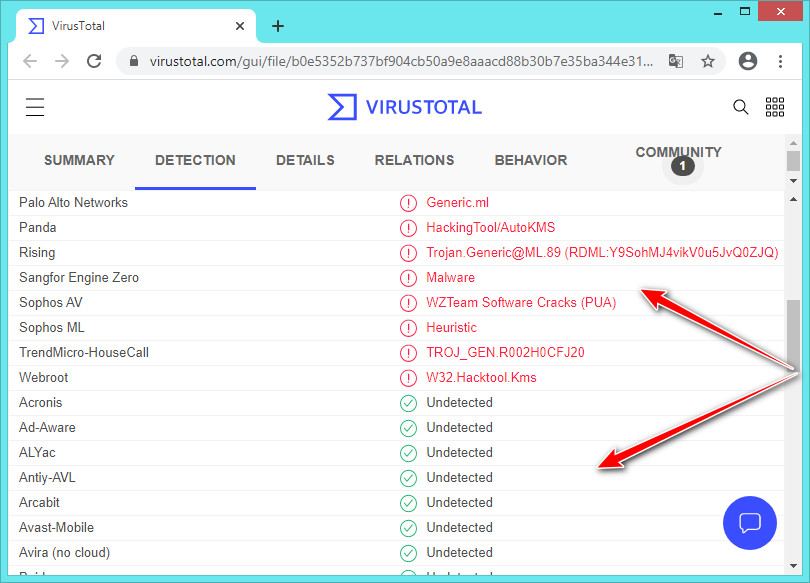Switch to the SUMMARY tab

pos(79,160)
